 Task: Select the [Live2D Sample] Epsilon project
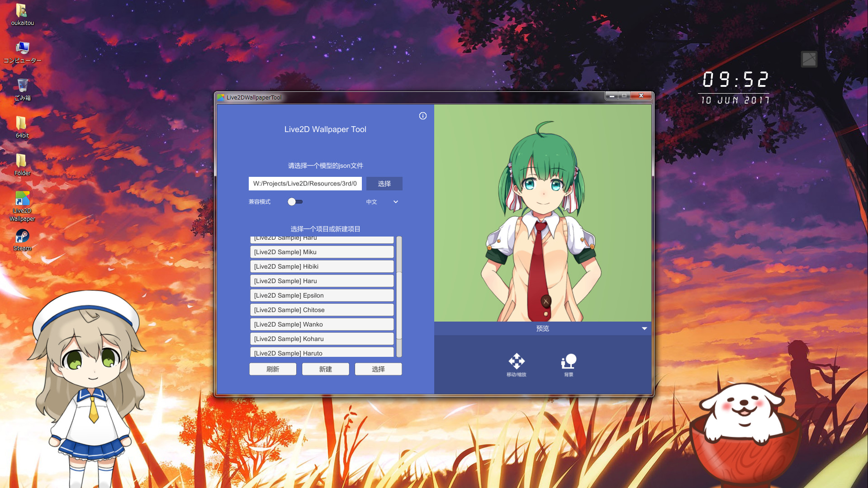click(x=322, y=295)
